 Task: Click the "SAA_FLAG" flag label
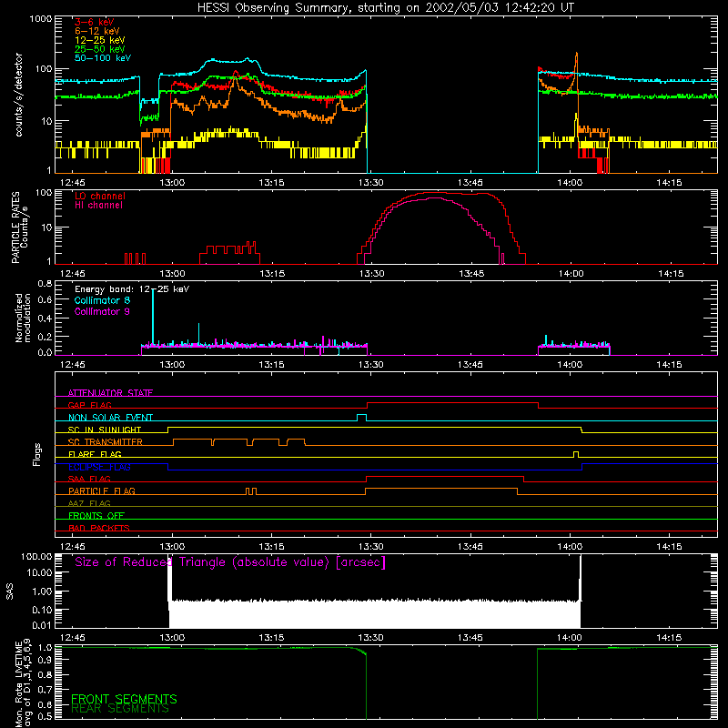pos(89,479)
